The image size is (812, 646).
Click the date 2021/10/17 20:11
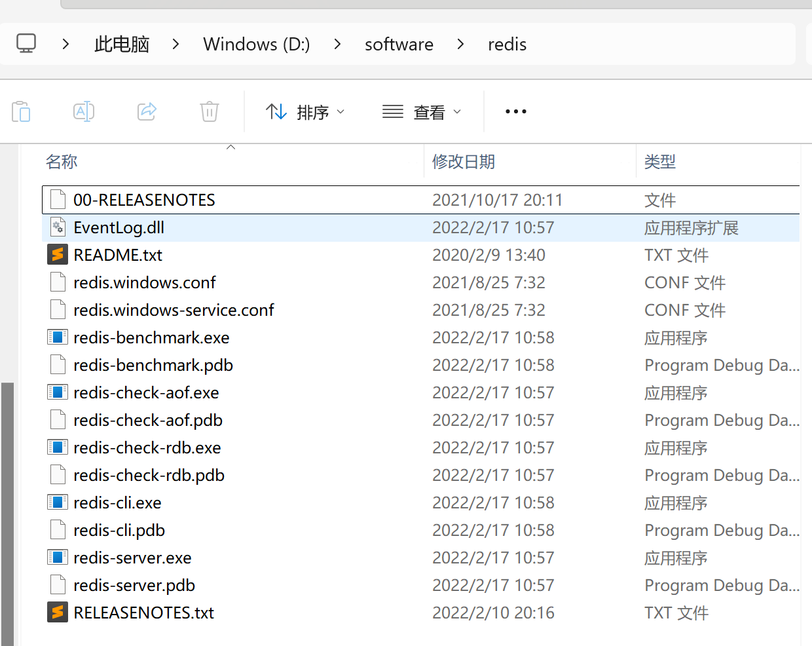(498, 200)
